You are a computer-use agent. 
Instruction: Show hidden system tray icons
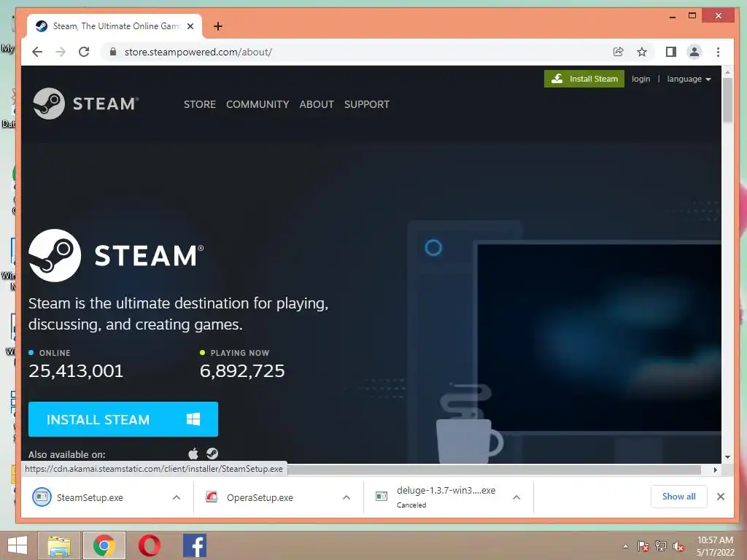[625, 546]
